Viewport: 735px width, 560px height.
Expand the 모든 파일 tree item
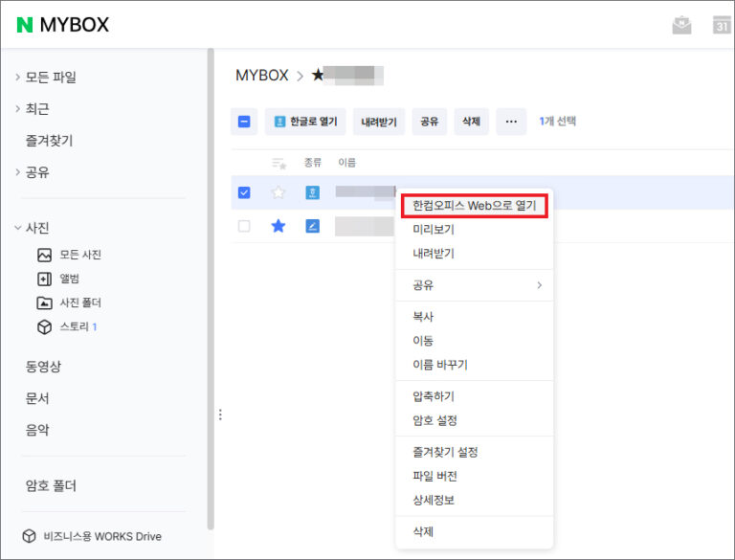tap(17, 77)
